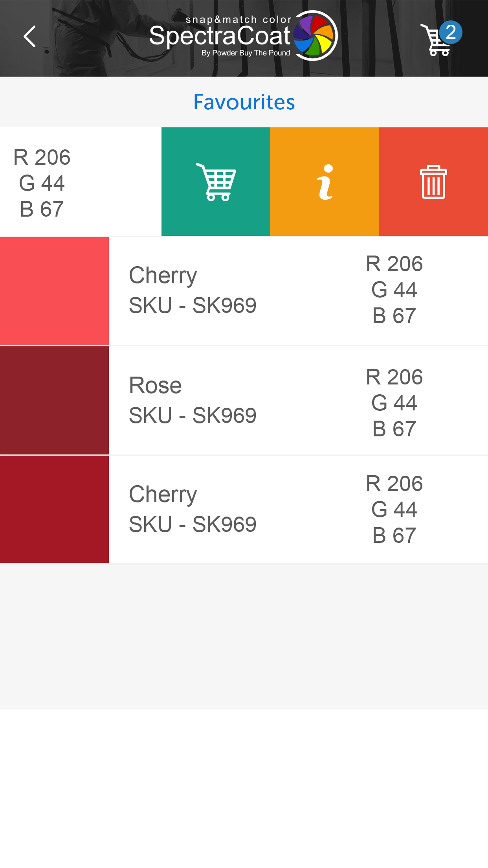This screenshot has height=868, width=488.
Task: Select the bright red Cherry swatch
Action: tap(54, 291)
